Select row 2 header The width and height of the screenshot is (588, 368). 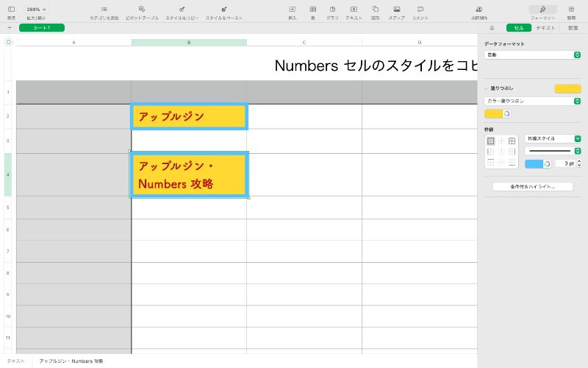(x=8, y=116)
